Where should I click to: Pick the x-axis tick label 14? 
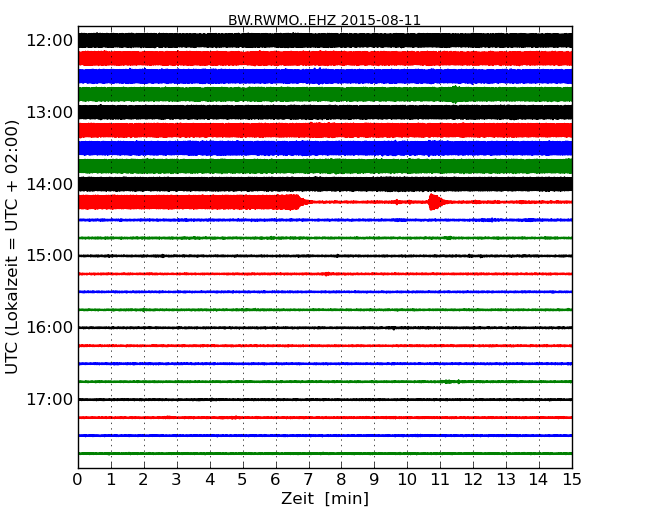pos(539,480)
